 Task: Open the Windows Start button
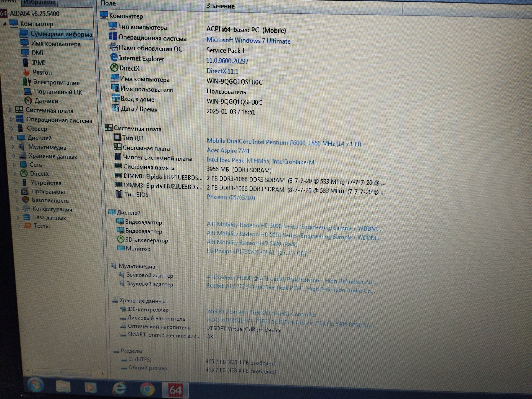[x=35, y=385]
